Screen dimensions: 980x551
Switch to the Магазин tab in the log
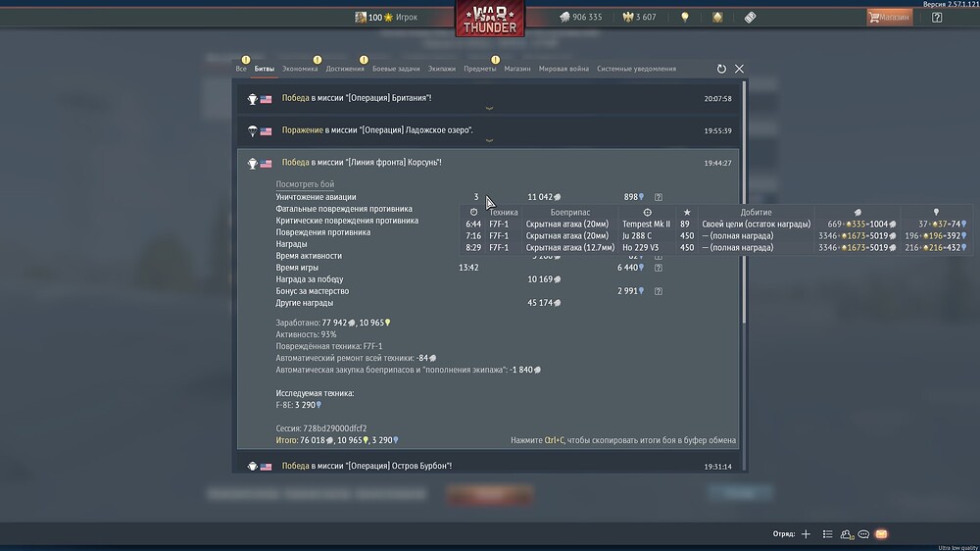tap(516, 69)
